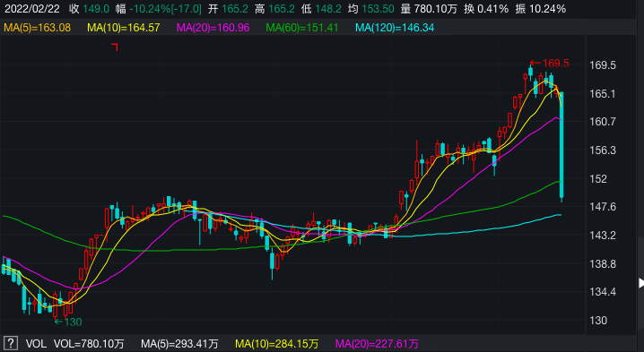Select the volume MA(20)=227.61万 label
644x352 pixels.
(x=377, y=343)
